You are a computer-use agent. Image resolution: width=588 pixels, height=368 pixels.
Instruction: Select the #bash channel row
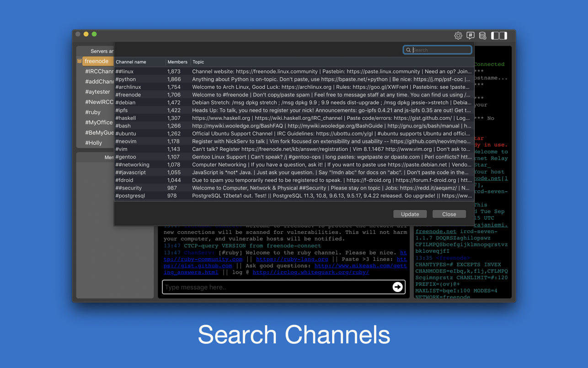294,126
